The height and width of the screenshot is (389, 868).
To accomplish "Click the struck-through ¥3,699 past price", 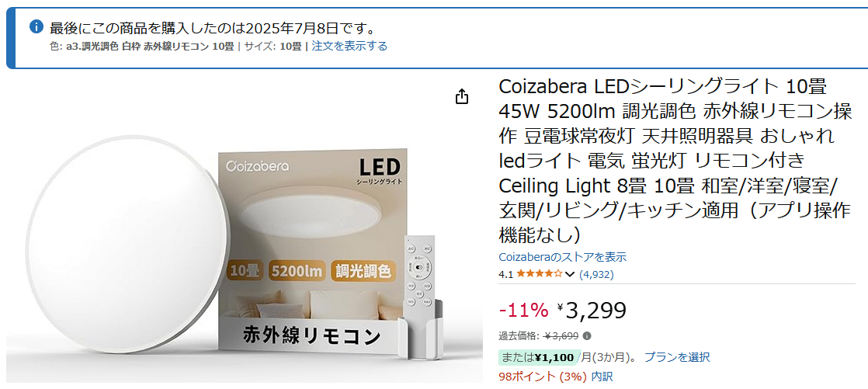I will click(562, 336).
